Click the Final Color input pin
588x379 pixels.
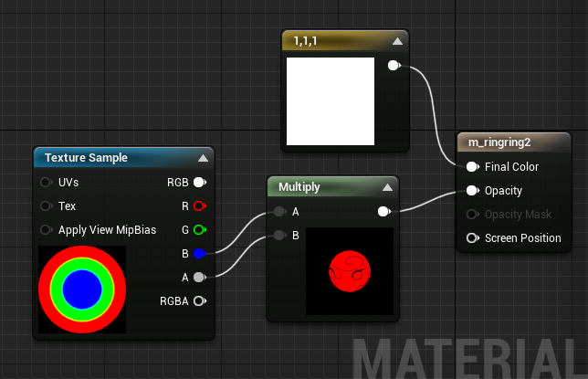tap(473, 167)
